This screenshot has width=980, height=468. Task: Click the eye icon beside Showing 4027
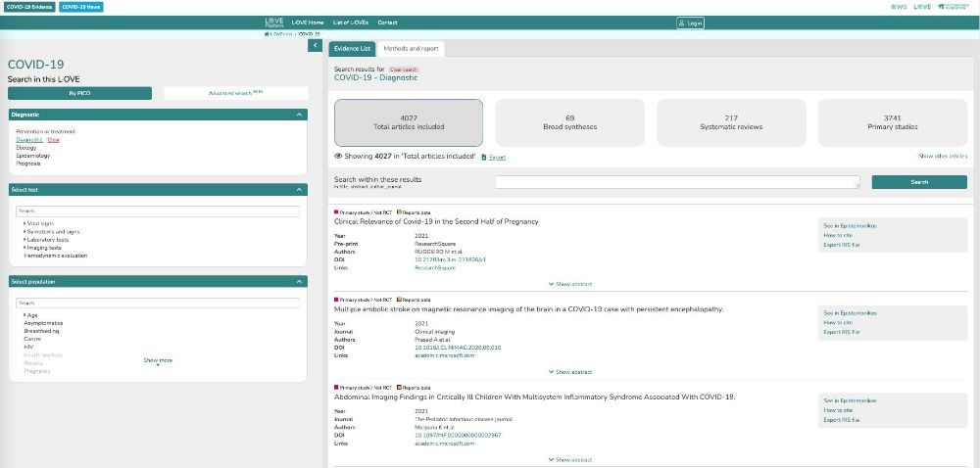pyautogui.click(x=338, y=156)
